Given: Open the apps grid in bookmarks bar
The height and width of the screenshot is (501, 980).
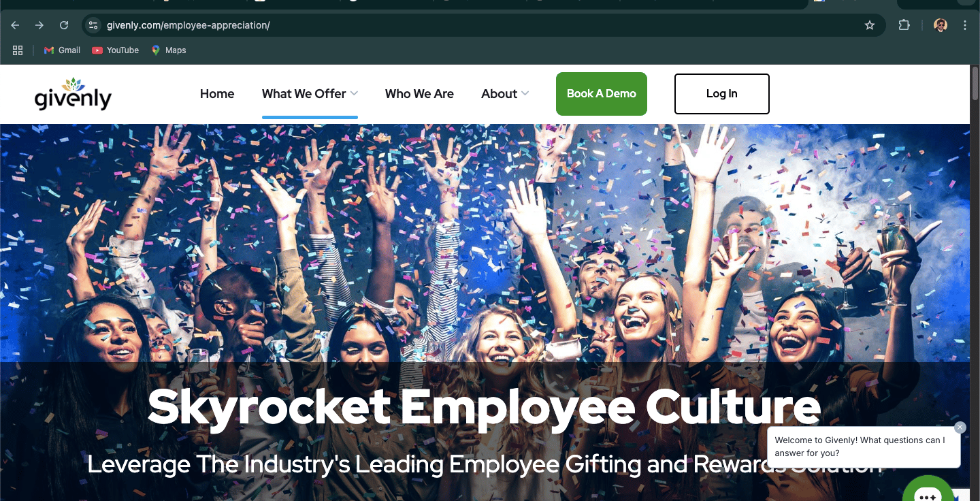Looking at the screenshot, I should pyautogui.click(x=18, y=50).
